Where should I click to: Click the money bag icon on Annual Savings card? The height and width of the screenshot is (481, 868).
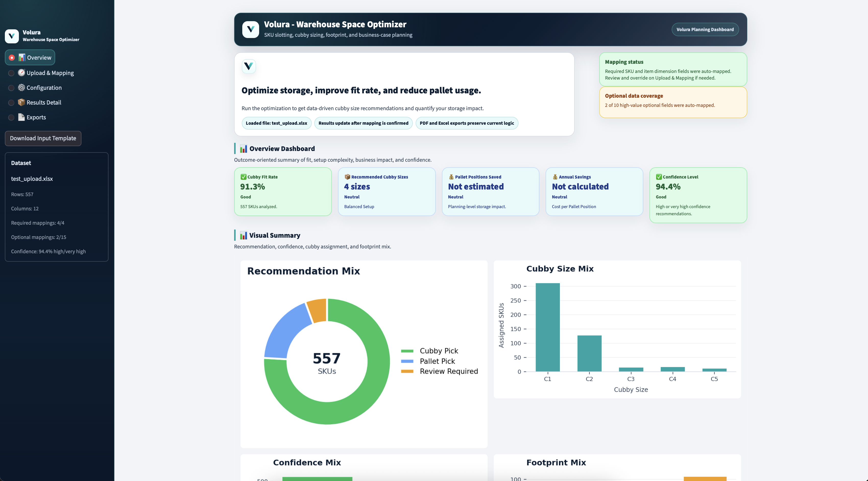pos(555,177)
